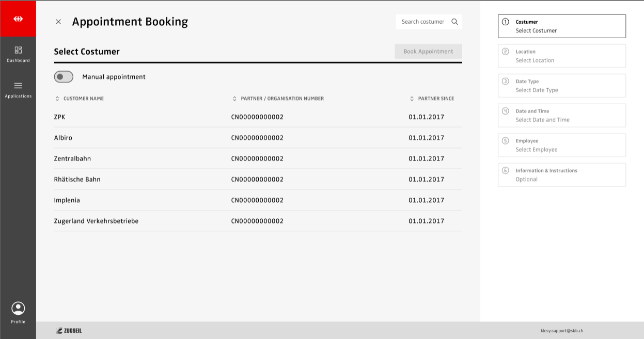Go to the Location step
The height and width of the screenshot is (339, 644).
[x=561, y=56]
